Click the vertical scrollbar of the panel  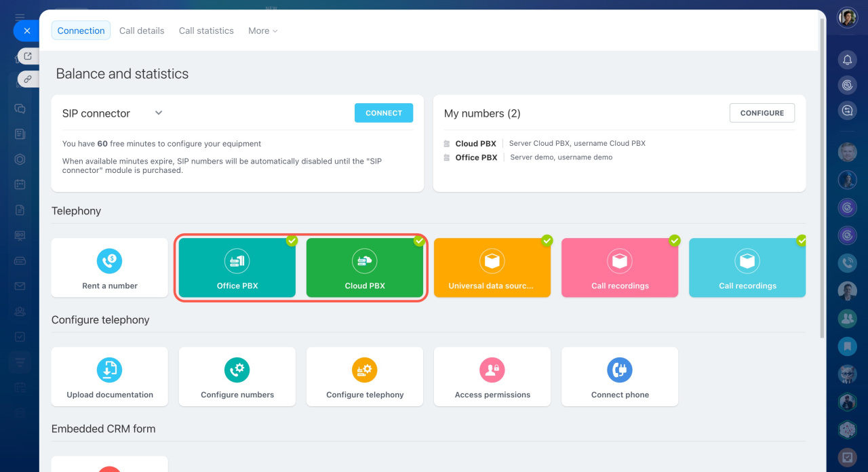823,176
